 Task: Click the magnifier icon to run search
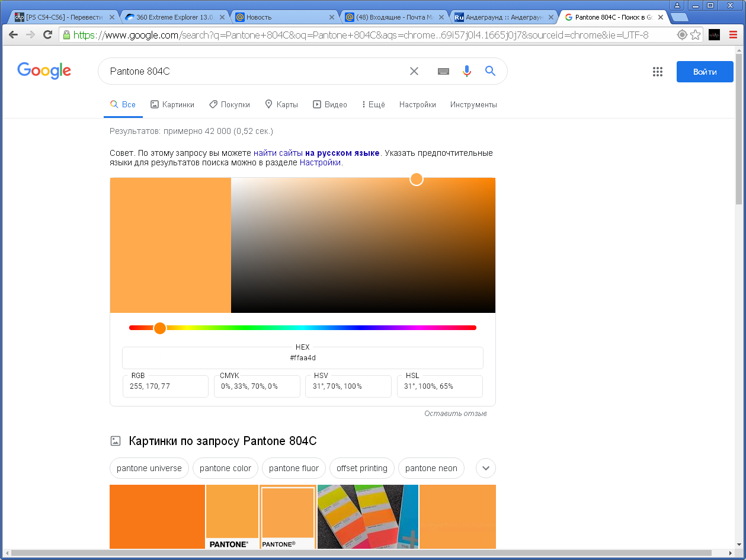490,71
